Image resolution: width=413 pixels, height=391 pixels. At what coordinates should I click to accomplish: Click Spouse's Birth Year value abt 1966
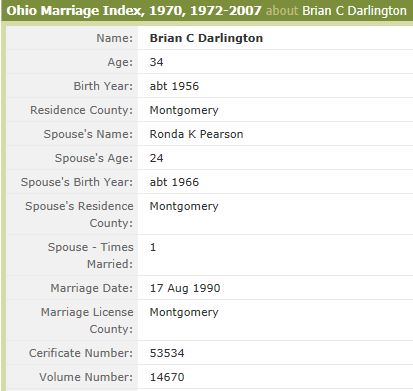coord(174,182)
